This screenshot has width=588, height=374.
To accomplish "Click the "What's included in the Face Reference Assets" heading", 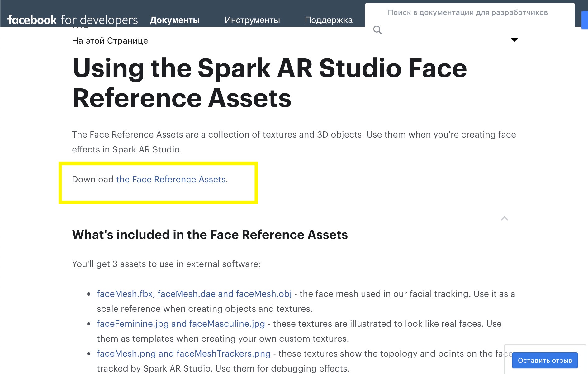I will point(210,235).
